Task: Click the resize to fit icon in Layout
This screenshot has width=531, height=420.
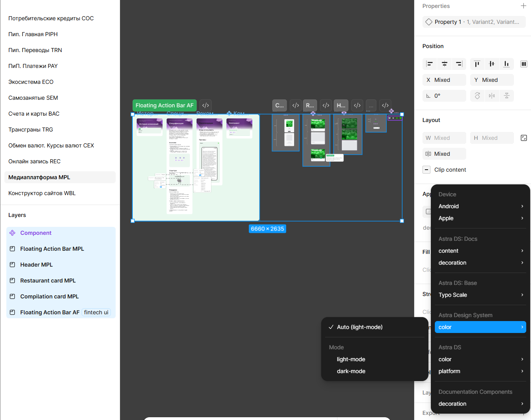Action: (x=524, y=138)
